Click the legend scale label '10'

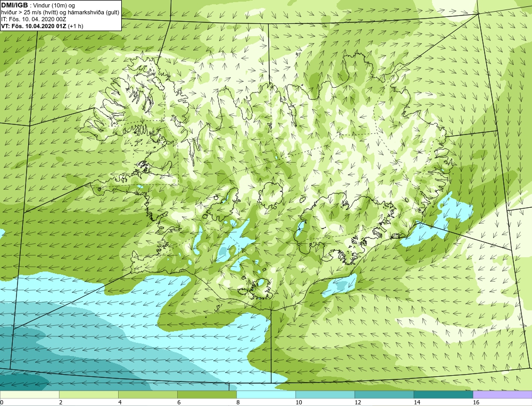tap(298, 402)
